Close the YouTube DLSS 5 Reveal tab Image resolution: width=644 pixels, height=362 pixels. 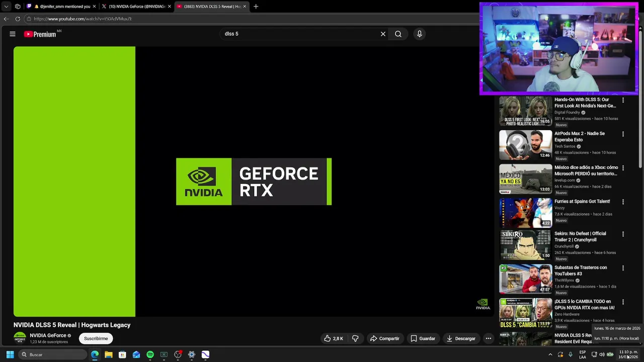coord(245,7)
